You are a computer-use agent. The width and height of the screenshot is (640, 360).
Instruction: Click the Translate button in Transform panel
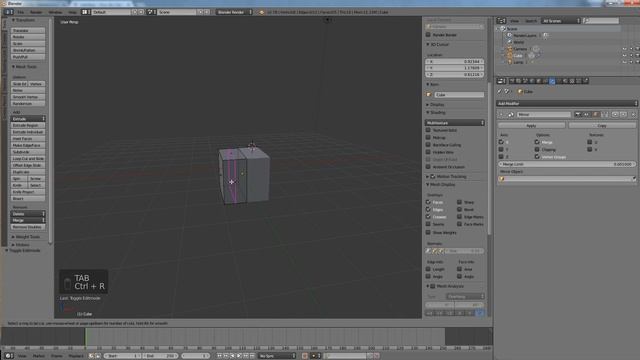(28, 30)
